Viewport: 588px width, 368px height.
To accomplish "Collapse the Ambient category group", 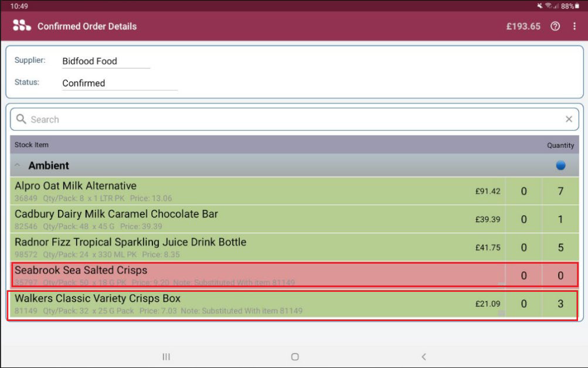I will click(x=18, y=166).
